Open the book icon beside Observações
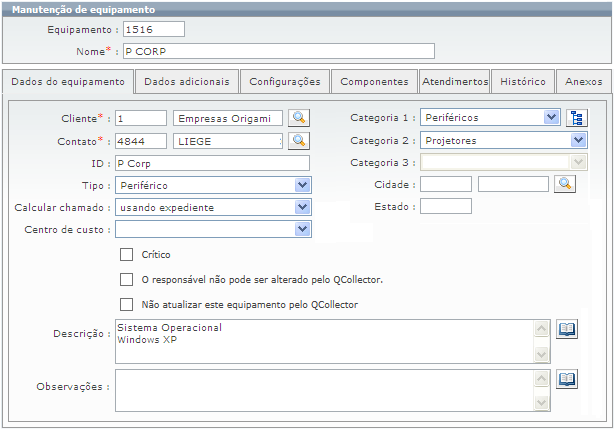The width and height of the screenshot is (614, 431). click(567, 379)
